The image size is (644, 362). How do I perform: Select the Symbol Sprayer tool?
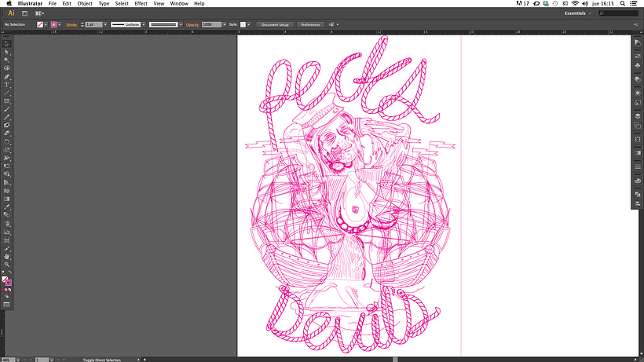(6, 224)
